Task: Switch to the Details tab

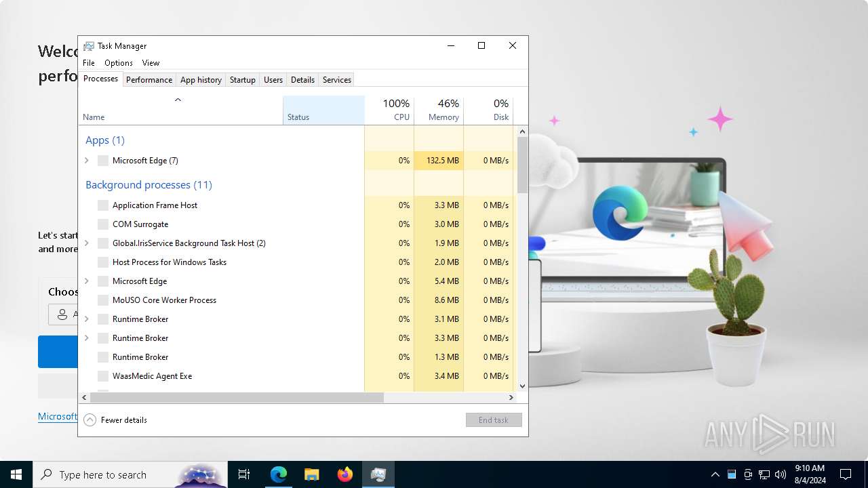Action: 302,80
